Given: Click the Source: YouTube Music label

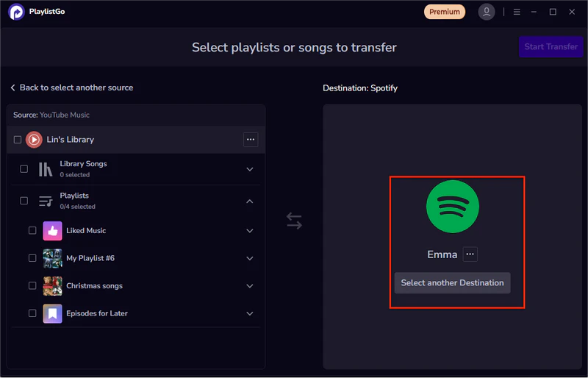Looking at the screenshot, I should (51, 115).
